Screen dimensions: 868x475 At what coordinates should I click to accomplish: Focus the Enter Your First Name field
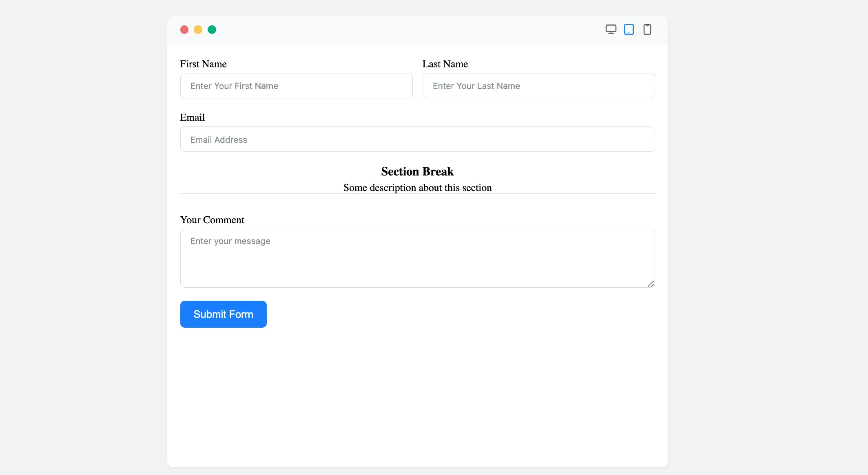pos(296,86)
